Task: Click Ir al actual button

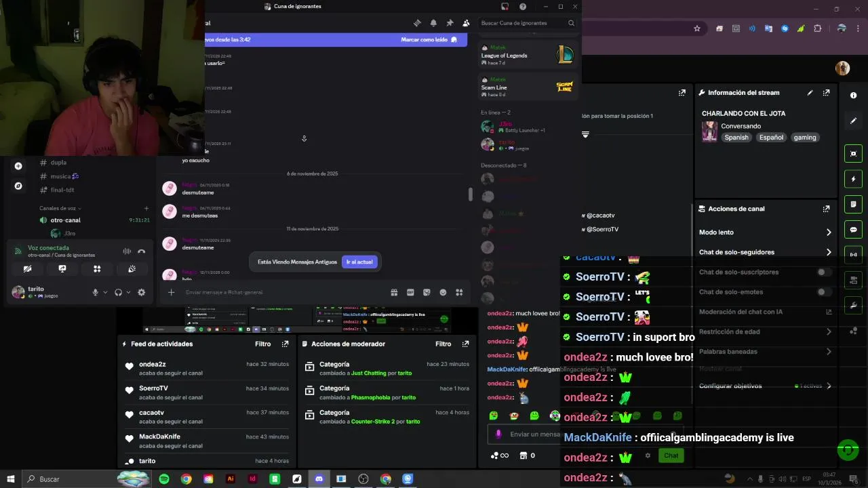Action: tap(359, 262)
